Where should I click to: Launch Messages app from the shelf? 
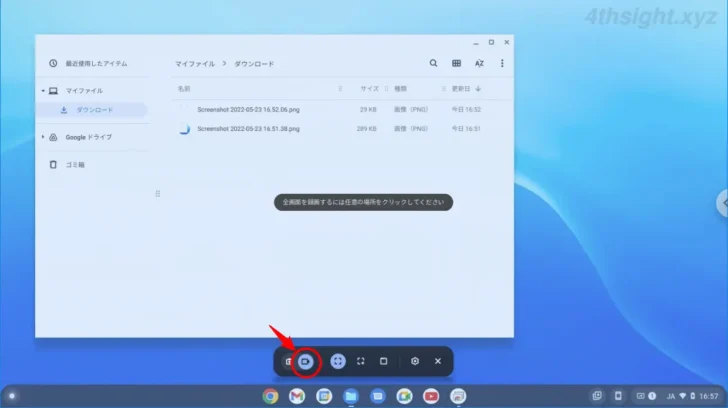pos(378,396)
